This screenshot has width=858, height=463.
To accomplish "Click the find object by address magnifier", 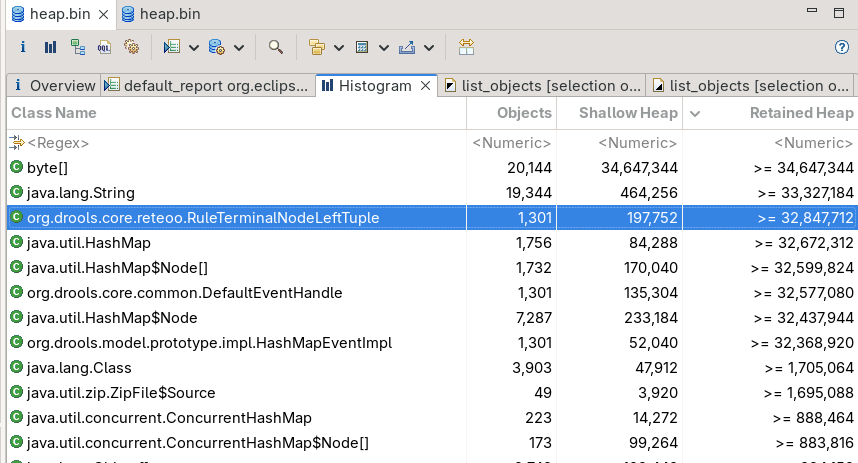I will pyautogui.click(x=276, y=47).
